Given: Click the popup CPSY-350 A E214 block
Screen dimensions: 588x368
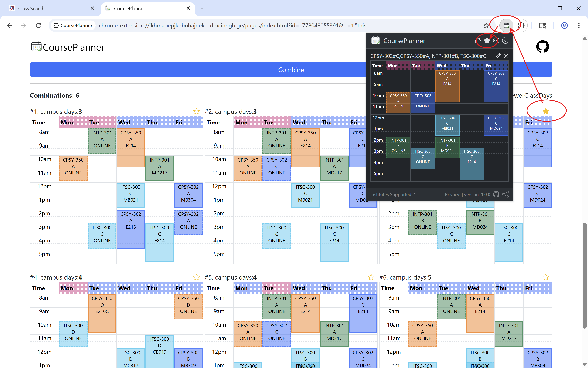Looking at the screenshot, I should [447, 86].
